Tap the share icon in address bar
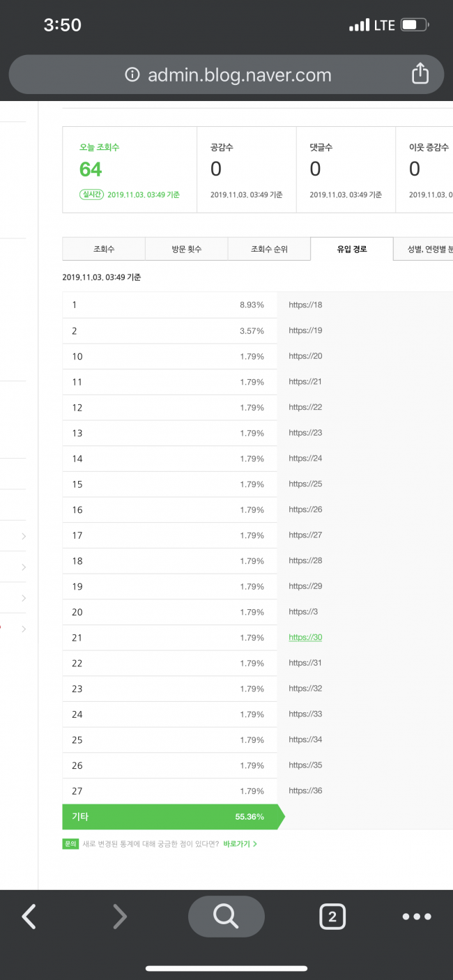 click(420, 73)
